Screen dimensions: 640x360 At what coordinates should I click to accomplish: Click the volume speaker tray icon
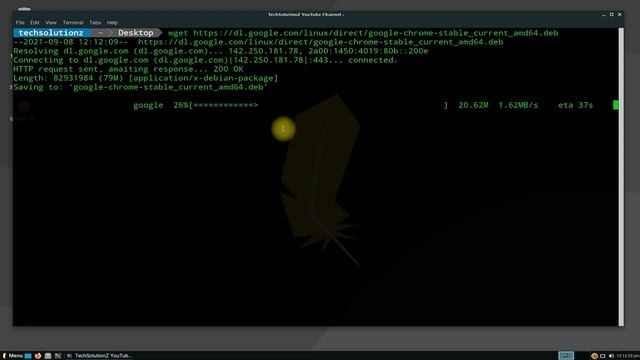pos(611,356)
